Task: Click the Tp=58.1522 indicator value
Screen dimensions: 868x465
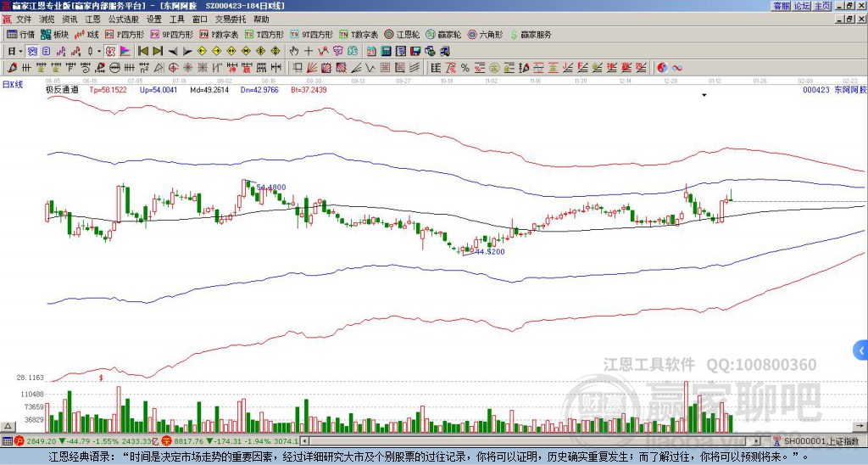Action: [108, 89]
